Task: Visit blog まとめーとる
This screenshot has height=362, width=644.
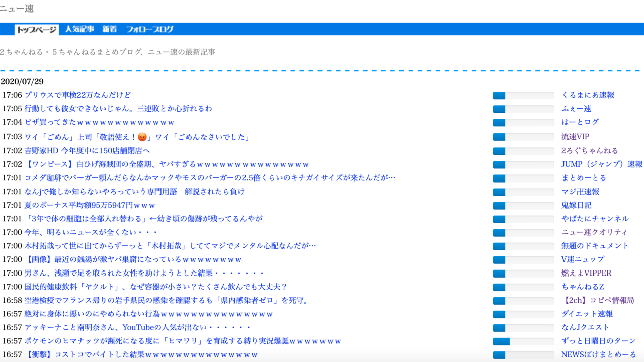Action: pos(584,178)
